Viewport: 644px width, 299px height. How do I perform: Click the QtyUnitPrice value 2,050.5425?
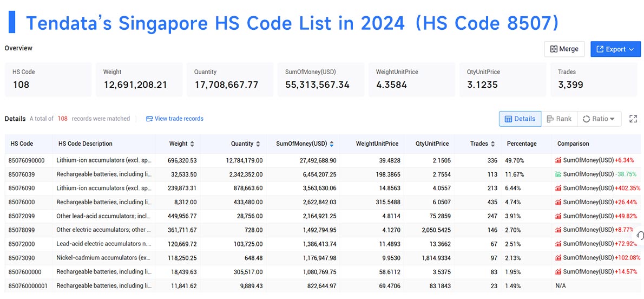(435, 230)
